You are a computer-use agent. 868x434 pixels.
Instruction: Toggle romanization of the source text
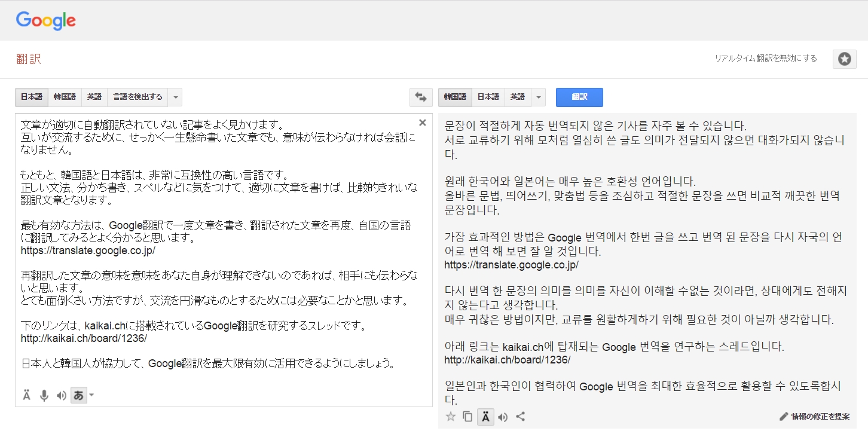coord(27,395)
